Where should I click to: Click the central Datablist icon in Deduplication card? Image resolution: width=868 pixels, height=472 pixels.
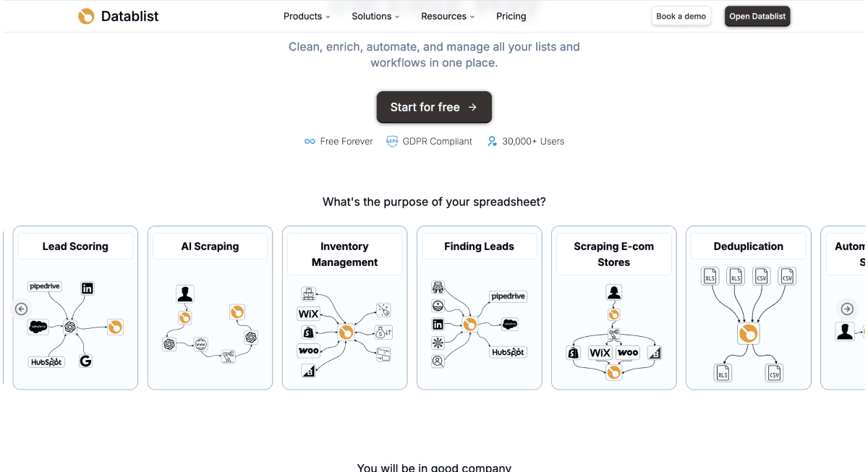tap(749, 333)
